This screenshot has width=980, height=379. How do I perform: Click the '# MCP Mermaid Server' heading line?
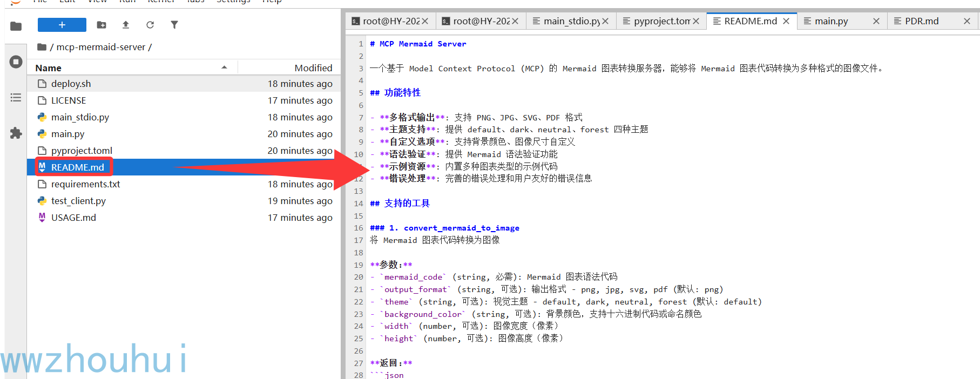[418, 44]
